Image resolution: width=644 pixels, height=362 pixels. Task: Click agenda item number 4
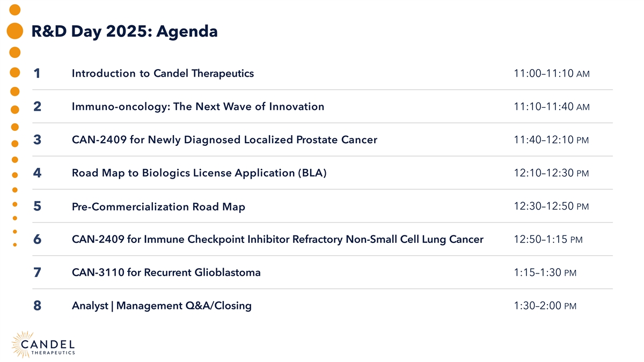[37, 173]
